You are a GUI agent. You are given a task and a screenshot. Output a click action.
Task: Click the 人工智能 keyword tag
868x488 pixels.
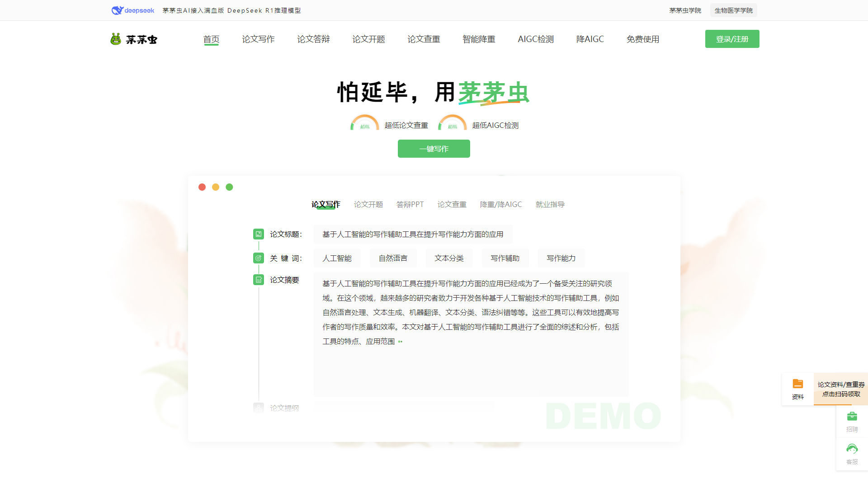pos(337,258)
